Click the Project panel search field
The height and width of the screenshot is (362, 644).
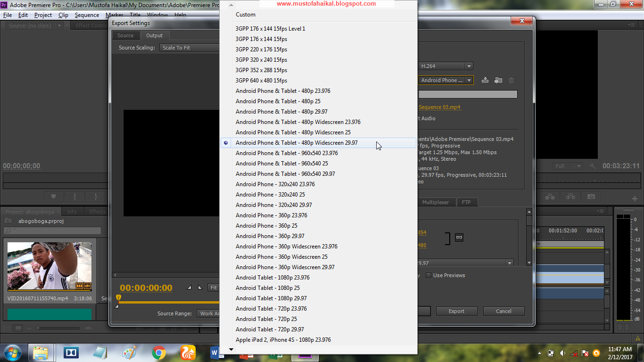point(52,230)
